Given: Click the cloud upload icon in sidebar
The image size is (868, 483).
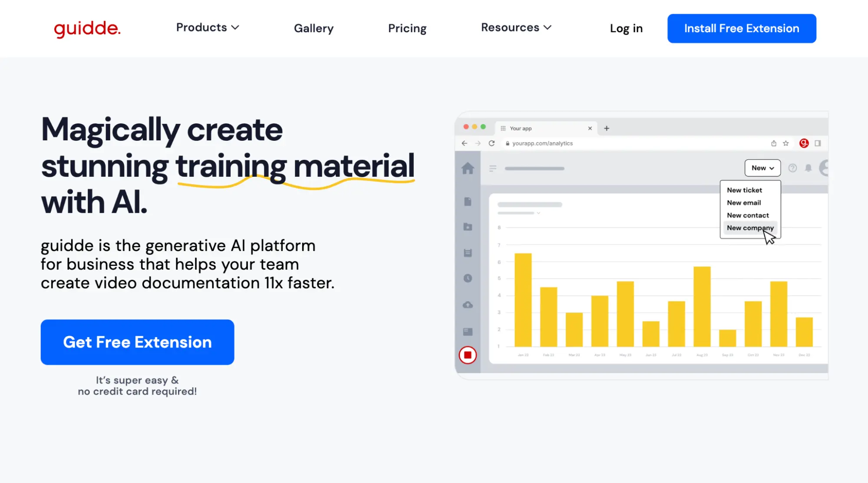Looking at the screenshot, I should click(468, 305).
